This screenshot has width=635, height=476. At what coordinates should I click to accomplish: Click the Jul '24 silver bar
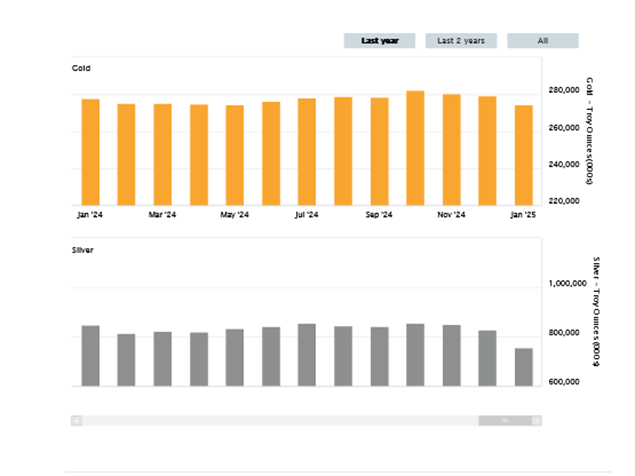[307, 354]
